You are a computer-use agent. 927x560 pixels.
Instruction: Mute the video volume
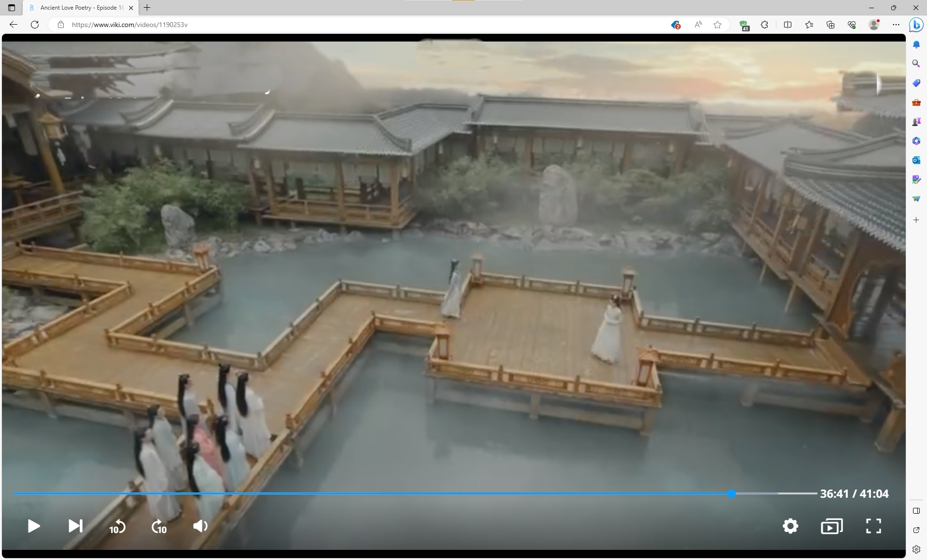coord(200,526)
